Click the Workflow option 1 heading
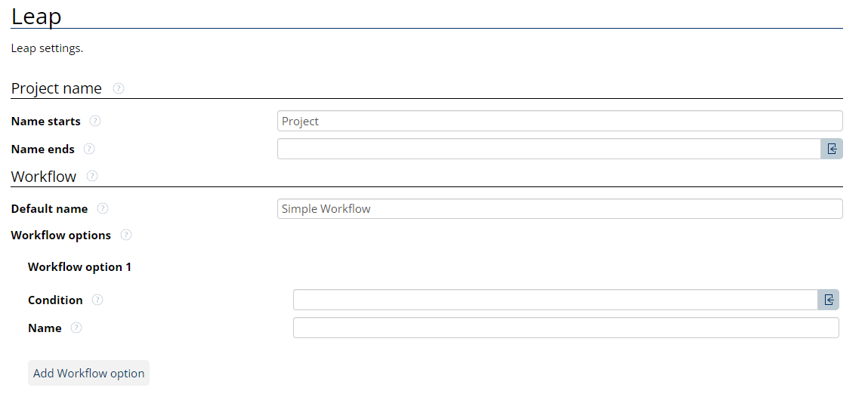This screenshot has width=868, height=394. [79, 266]
